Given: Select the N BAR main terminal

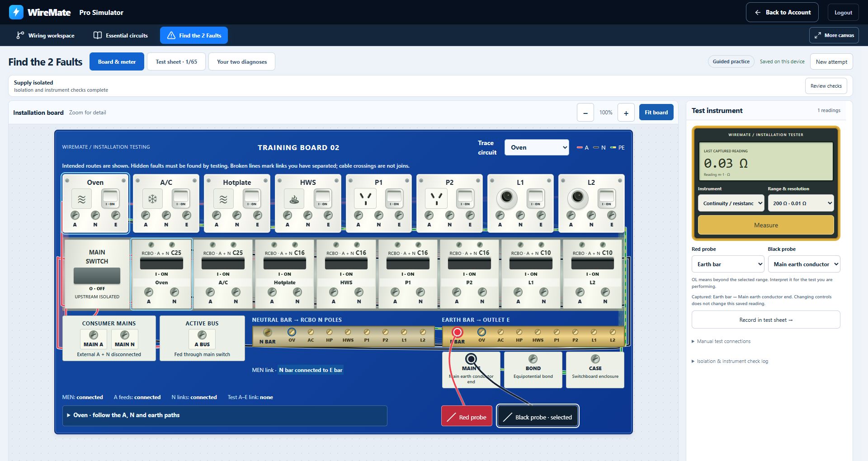Looking at the screenshot, I should coord(268,333).
